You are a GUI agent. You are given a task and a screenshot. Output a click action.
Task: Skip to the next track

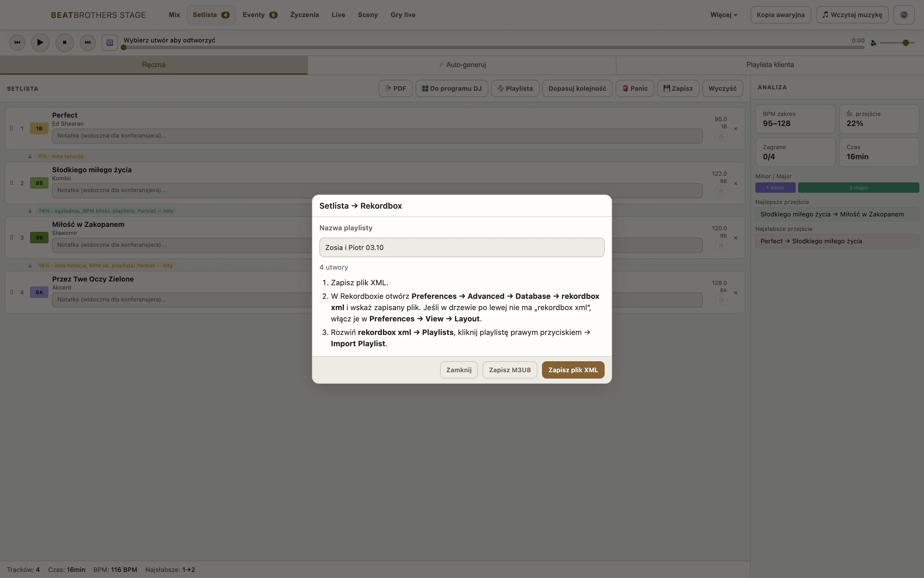(87, 42)
